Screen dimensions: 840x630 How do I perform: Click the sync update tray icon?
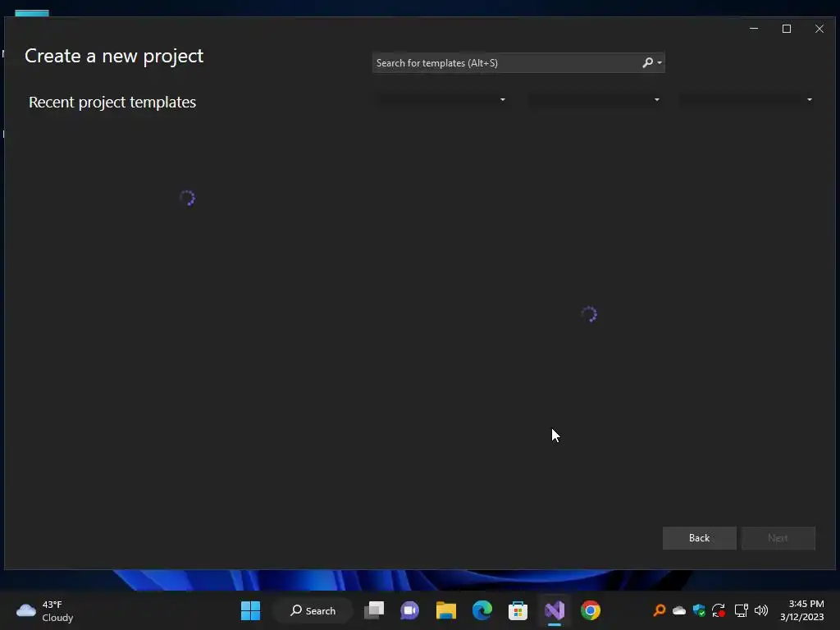coord(719,610)
